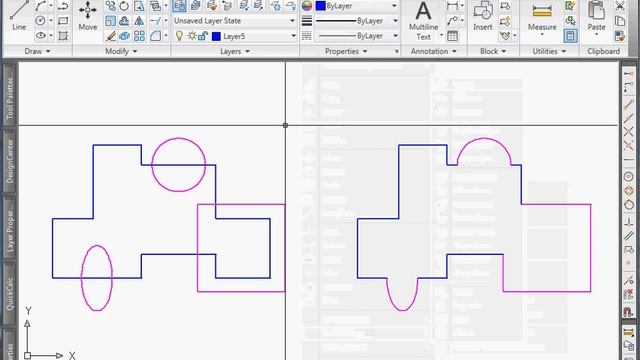Select the Move tool
640x360 pixels.
[88, 16]
